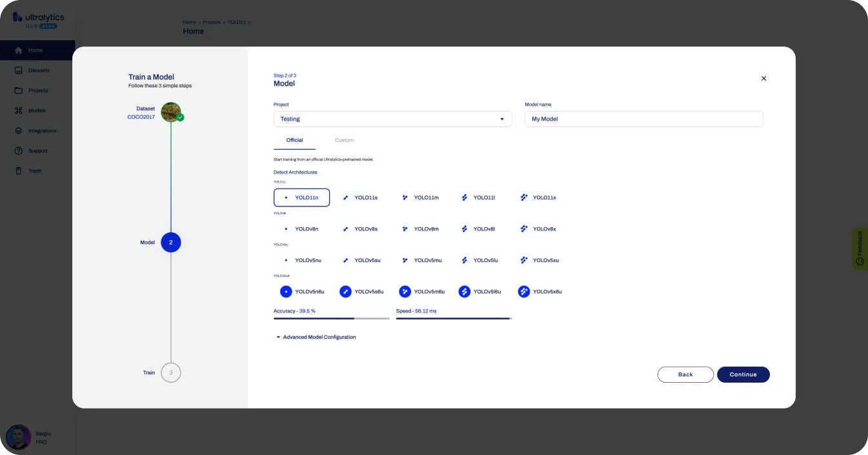Click the Home breadcrumb link
Screen dimensions: 868x455
(x=190, y=22)
